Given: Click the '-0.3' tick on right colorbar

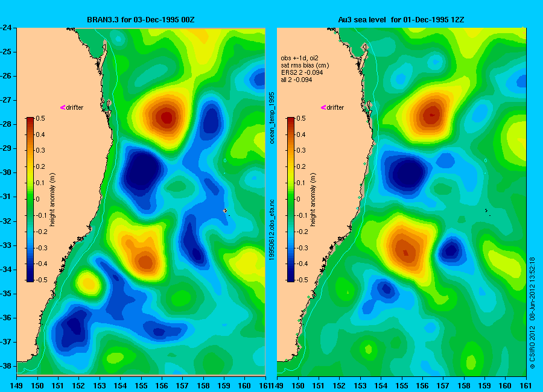Looking at the screenshot, I should 302,248.
